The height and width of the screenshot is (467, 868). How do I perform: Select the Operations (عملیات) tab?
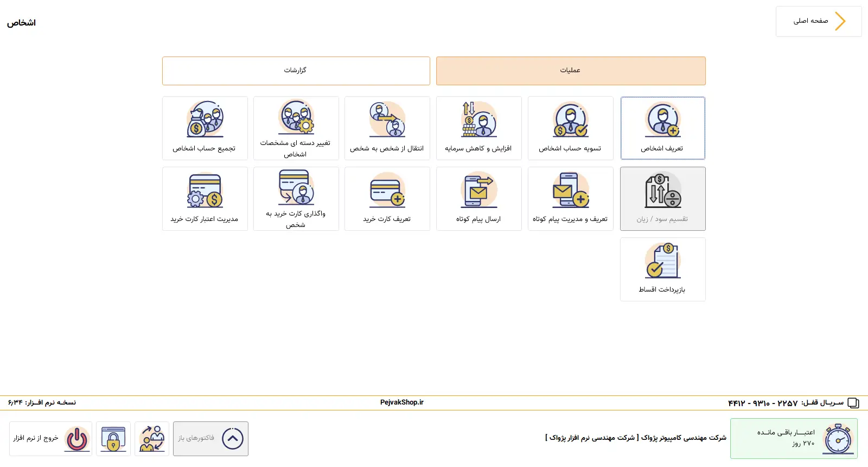(571, 71)
